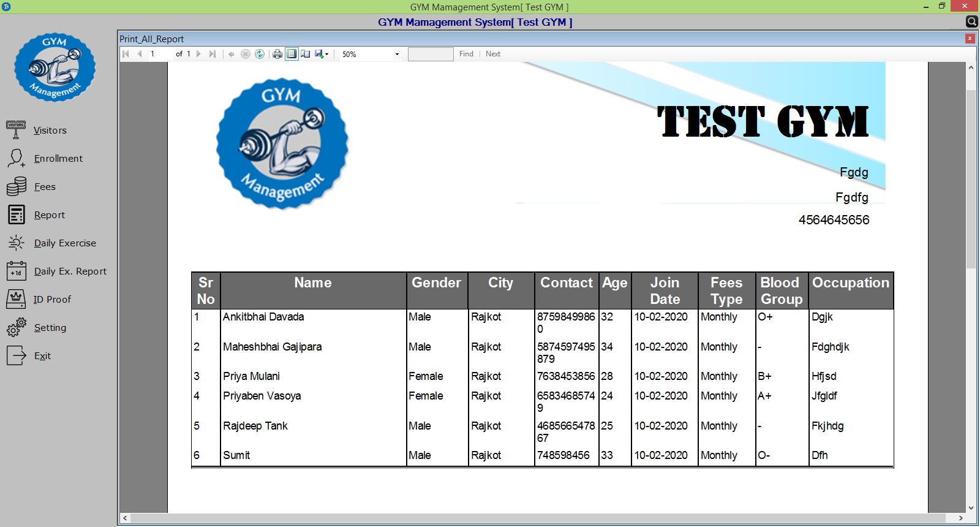
Task: Click the GYM Management sidebar logo
Action: click(x=55, y=67)
